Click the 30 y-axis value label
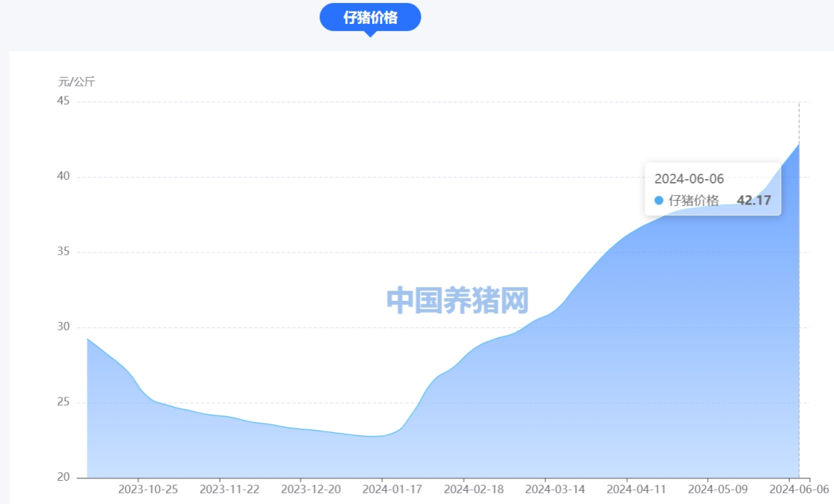The image size is (834, 504). click(x=63, y=327)
